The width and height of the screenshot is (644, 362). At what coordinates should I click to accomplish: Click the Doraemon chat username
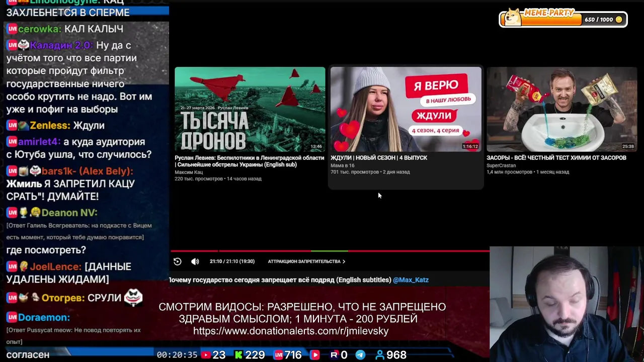pos(44,318)
